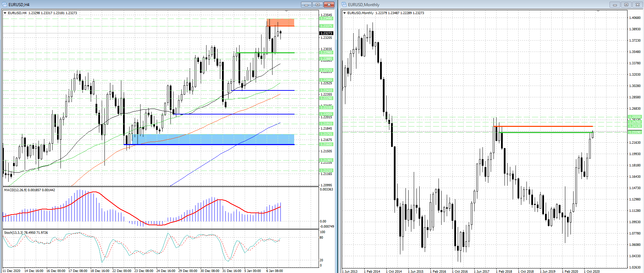
Task: Select the orange horizontal line on Monthly chart
Action: [543, 127]
